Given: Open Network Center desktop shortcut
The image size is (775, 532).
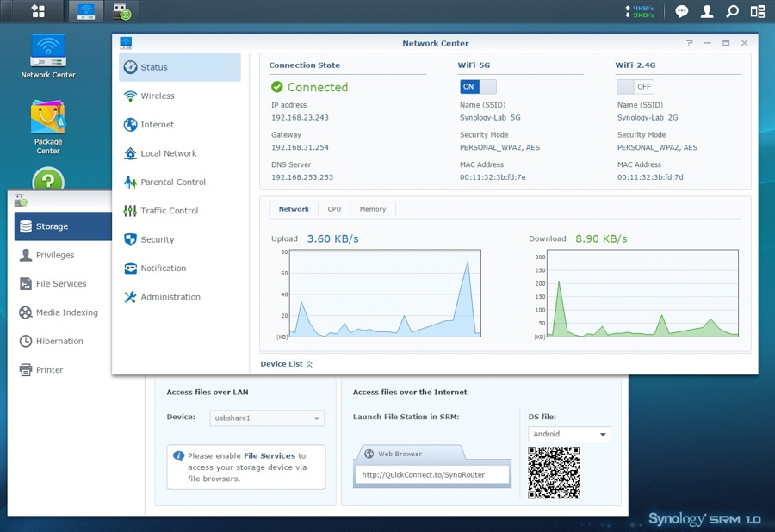Looking at the screenshot, I should [x=48, y=56].
